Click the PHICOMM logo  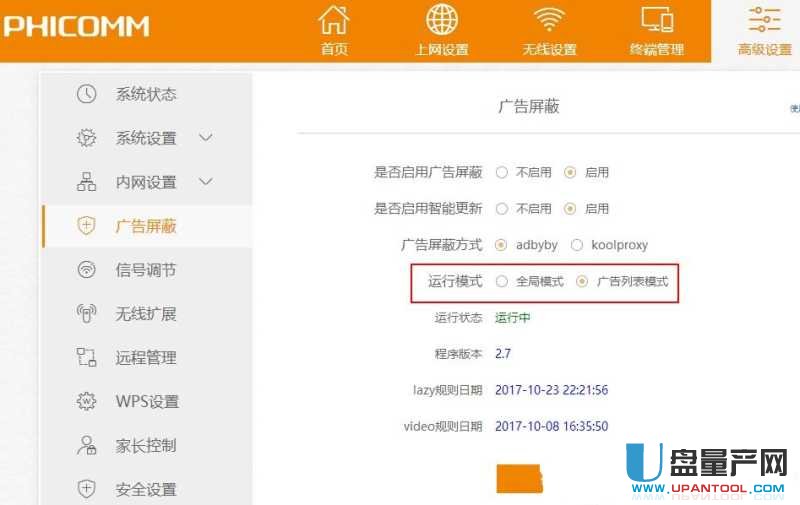click(x=77, y=27)
